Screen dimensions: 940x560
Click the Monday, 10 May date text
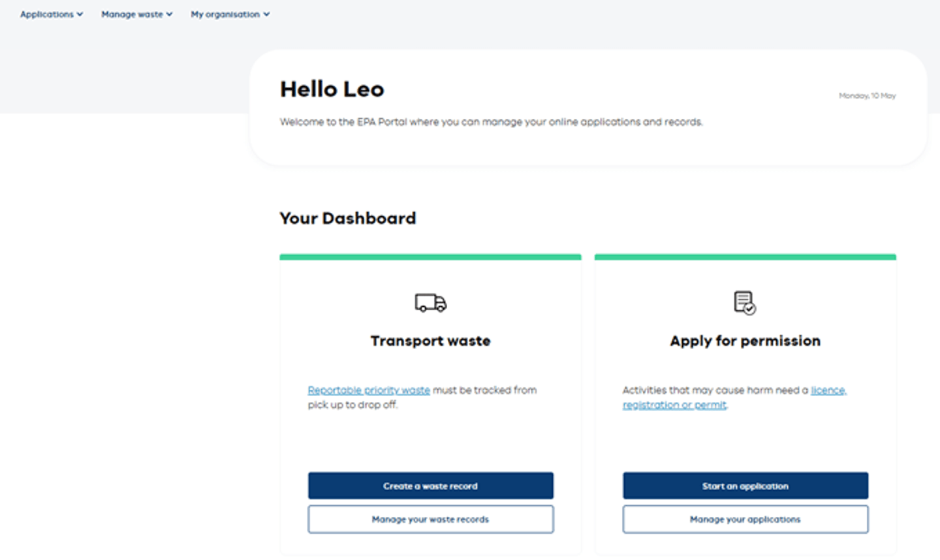[867, 96]
